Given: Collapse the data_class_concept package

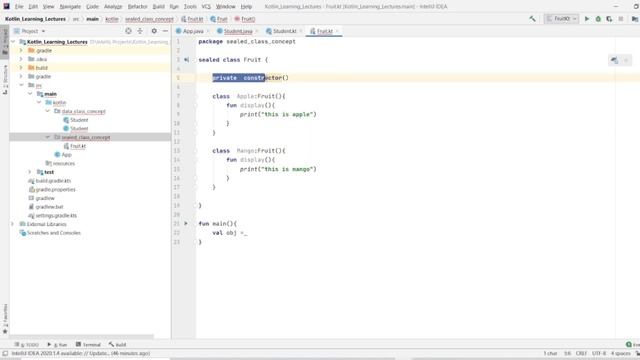Looking at the screenshot, I should (47, 111).
